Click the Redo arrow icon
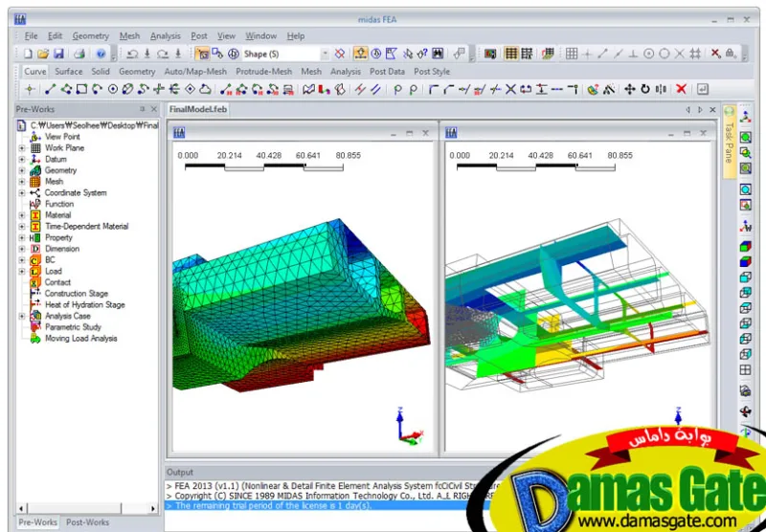Viewport: 766px width, 532px height. [x=163, y=54]
